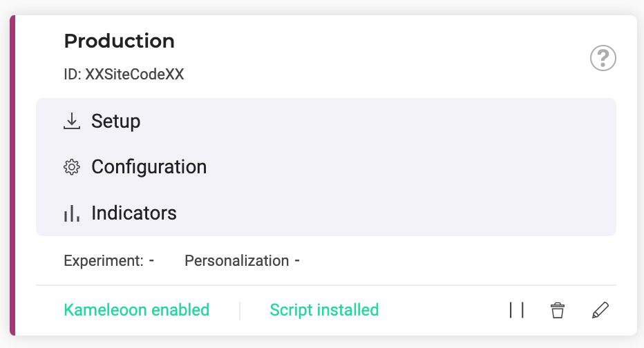644x348 pixels.
Task: Select the Indicators menu entry
Action: coord(134,213)
